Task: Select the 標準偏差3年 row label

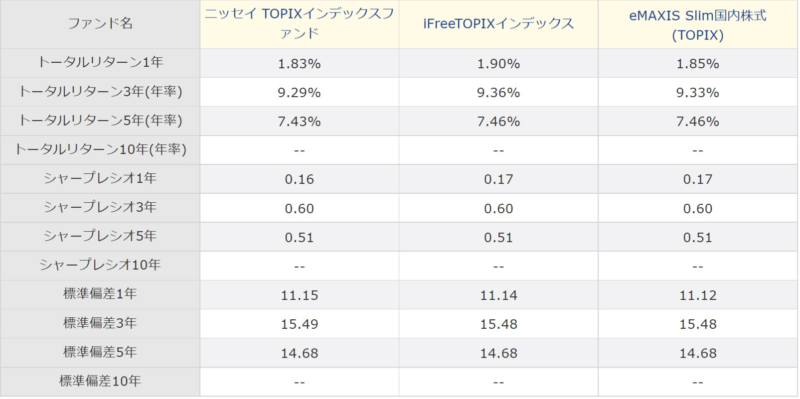Action: 100,323
